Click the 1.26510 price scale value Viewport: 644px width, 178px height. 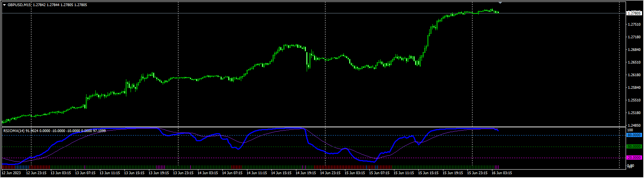pos(634,62)
